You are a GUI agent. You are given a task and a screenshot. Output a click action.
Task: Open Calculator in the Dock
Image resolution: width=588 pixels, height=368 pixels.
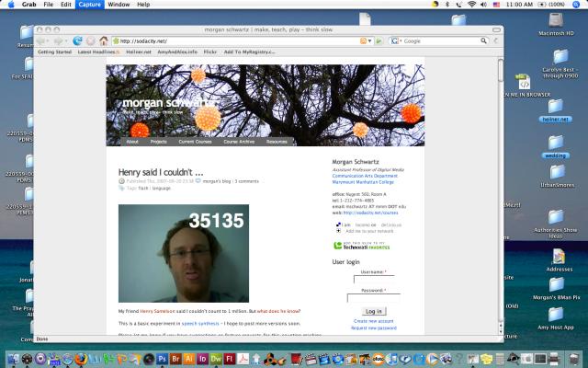(500, 359)
